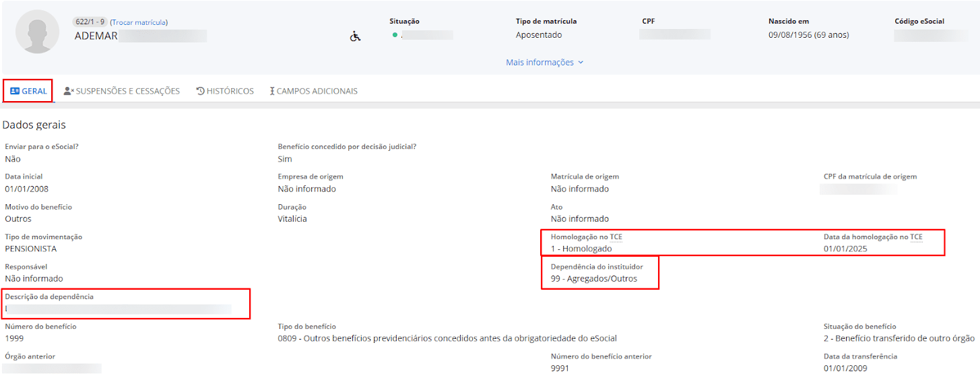Image resolution: width=980 pixels, height=380 pixels.
Task: Click Não under Enviar para o eSocial
Action: (x=13, y=159)
